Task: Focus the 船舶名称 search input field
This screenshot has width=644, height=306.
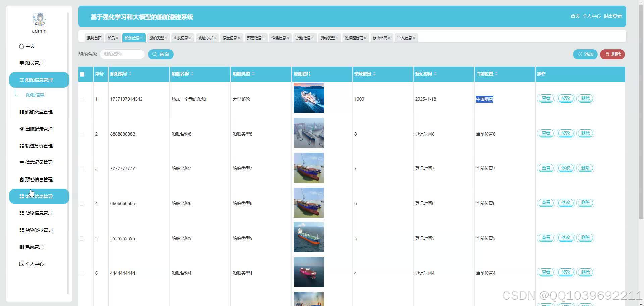Action: pos(122,54)
